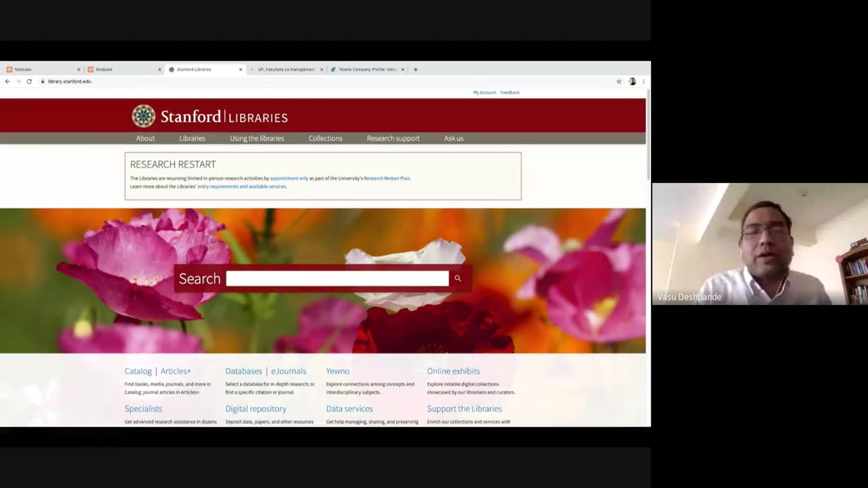Click the page's vertical scrollbar thumb

tap(648, 134)
